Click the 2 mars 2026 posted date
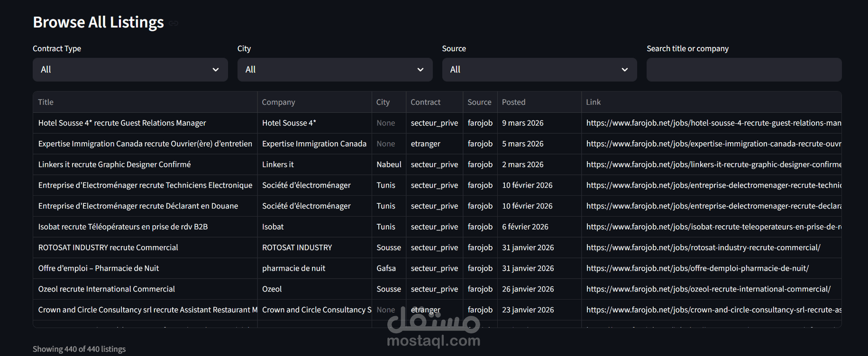This screenshot has height=356, width=868. 539,164
